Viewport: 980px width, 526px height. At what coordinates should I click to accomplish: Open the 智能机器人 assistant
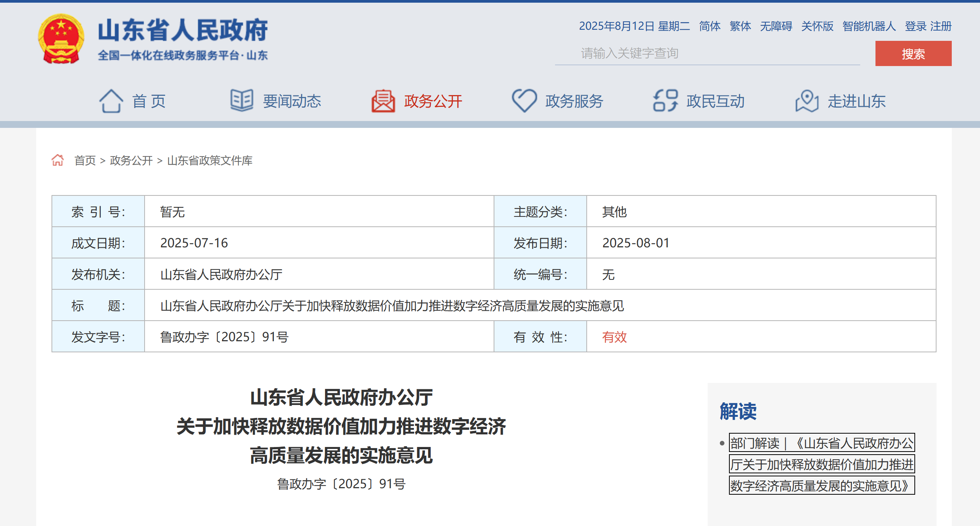coord(869,26)
